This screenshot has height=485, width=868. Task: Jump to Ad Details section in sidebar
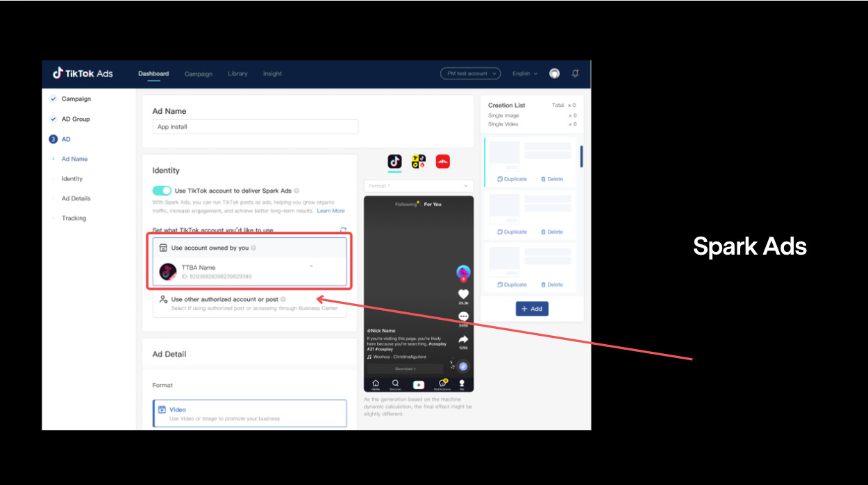click(76, 198)
